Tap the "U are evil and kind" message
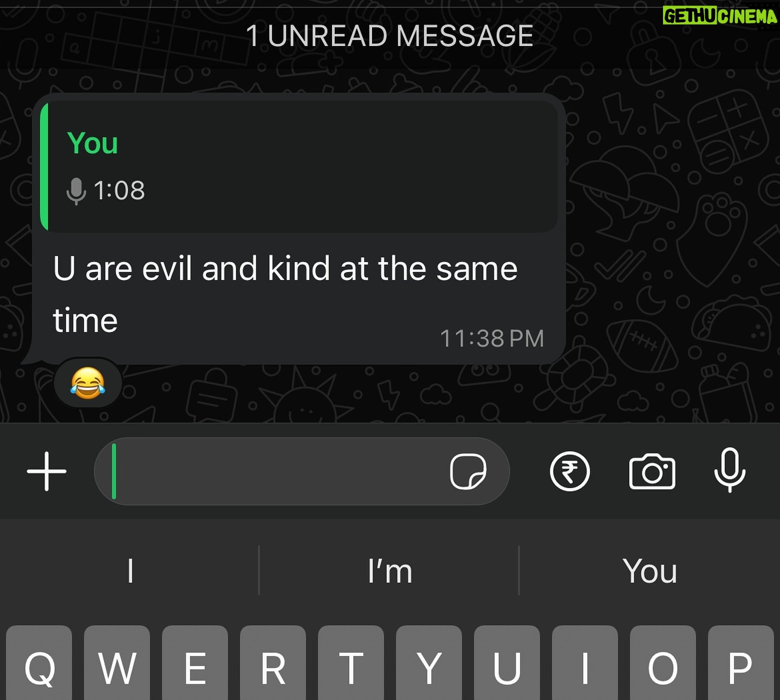The height and width of the screenshot is (700, 780). tap(285, 294)
